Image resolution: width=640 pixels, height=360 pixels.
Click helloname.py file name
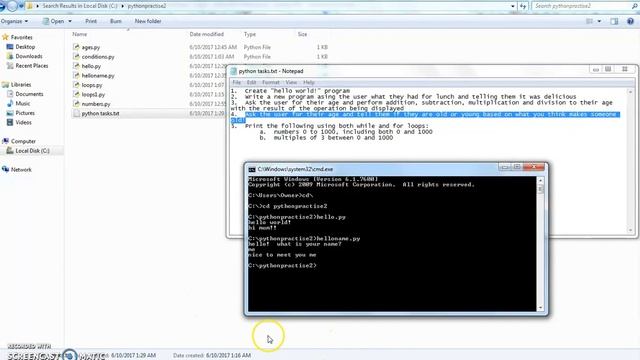[98, 76]
